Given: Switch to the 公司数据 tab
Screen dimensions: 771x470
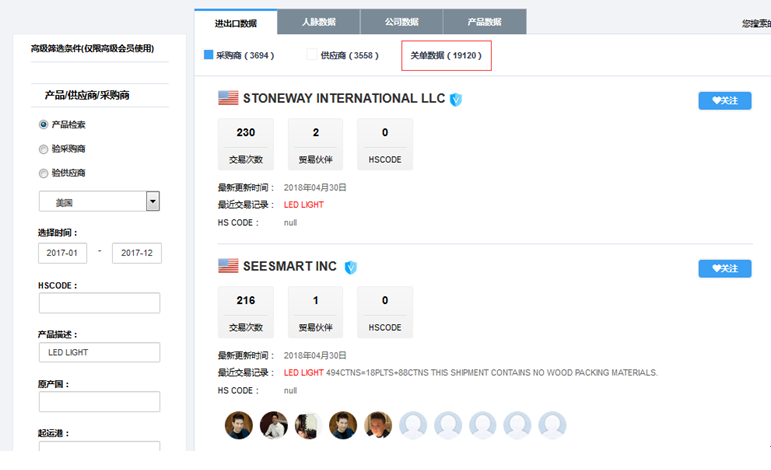Looking at the screenshot, I should [402, 21].
